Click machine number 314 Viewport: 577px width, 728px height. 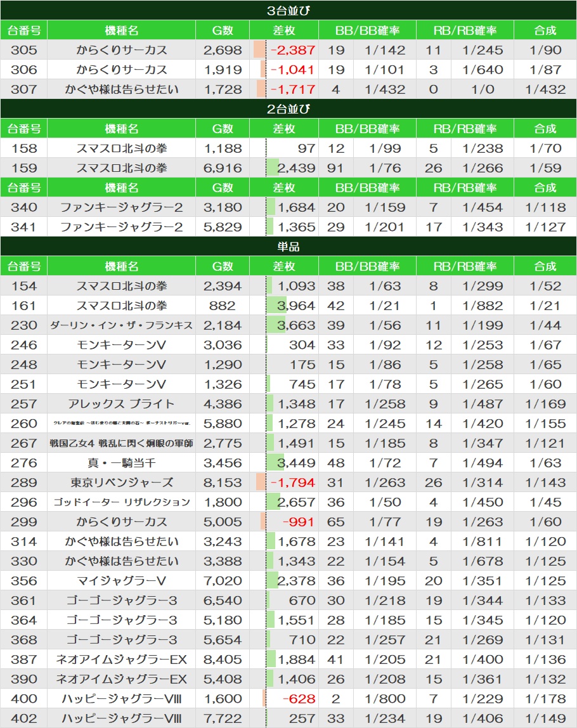[x=24, y=542]
